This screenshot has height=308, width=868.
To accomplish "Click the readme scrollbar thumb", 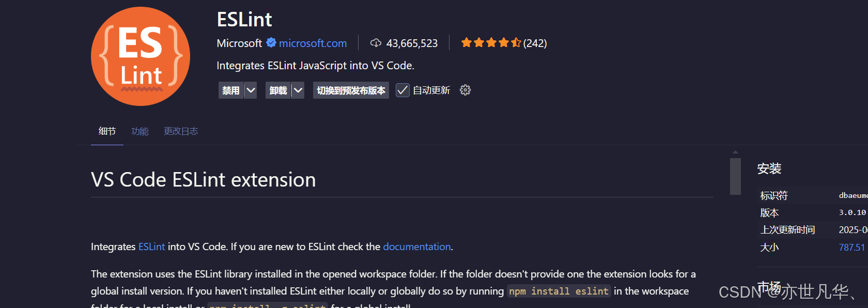I will pyautogui.click(x=735, y=176).
